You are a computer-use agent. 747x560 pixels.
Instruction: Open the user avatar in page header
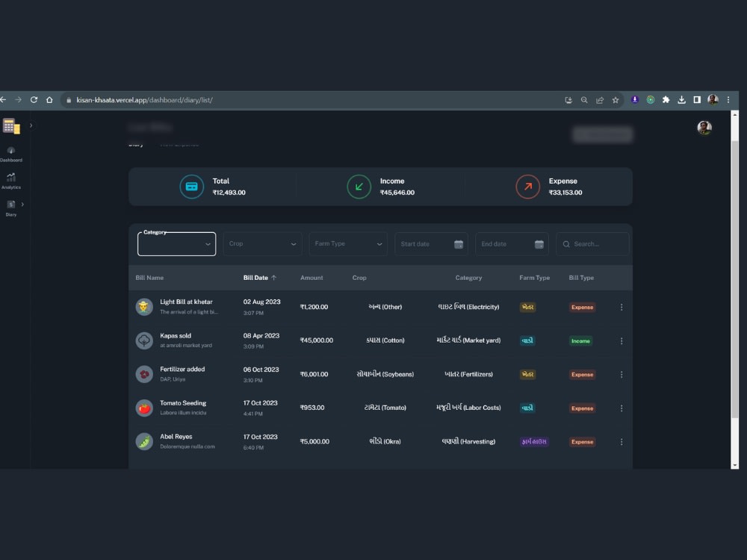(704, 128)
